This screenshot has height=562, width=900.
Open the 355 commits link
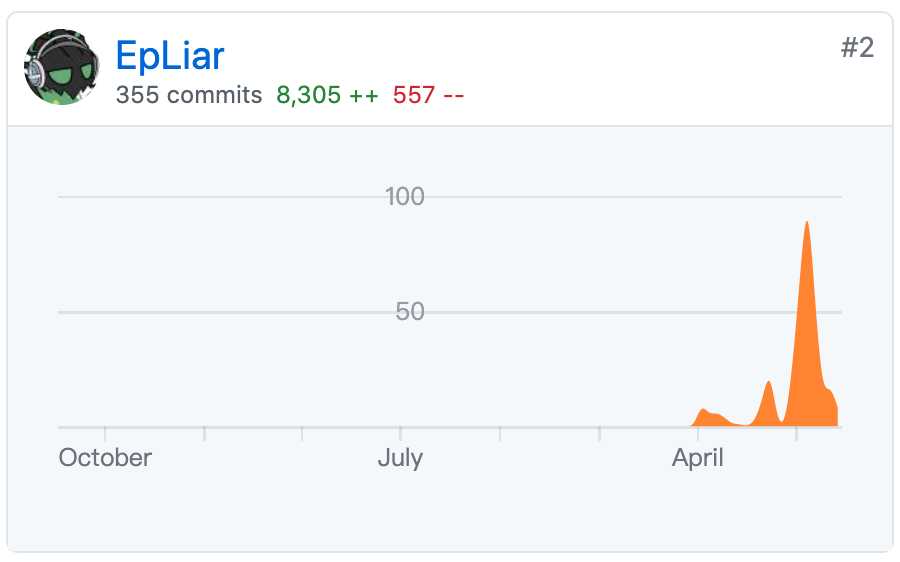click(x=189, y=95)
